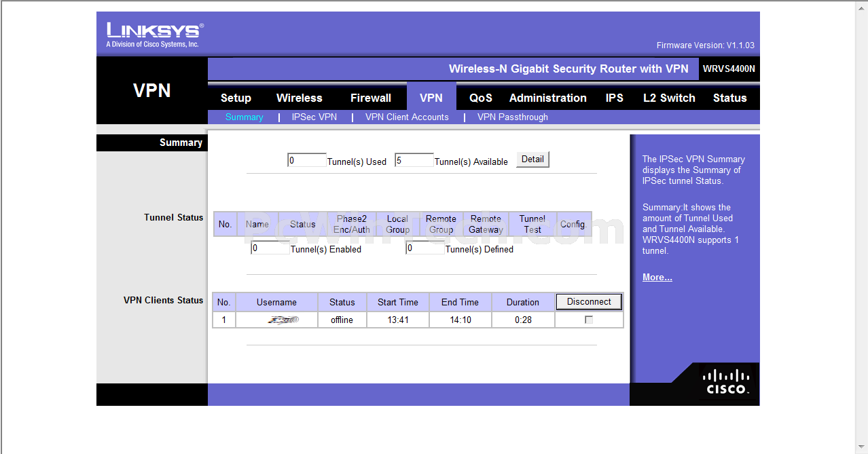868x454 pixels.
Task: Click the Remote Group column header
Action: click(441, 224)
